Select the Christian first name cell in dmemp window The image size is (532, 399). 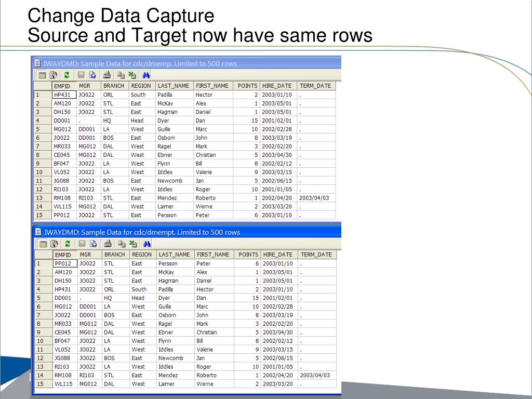click(213, 155)
